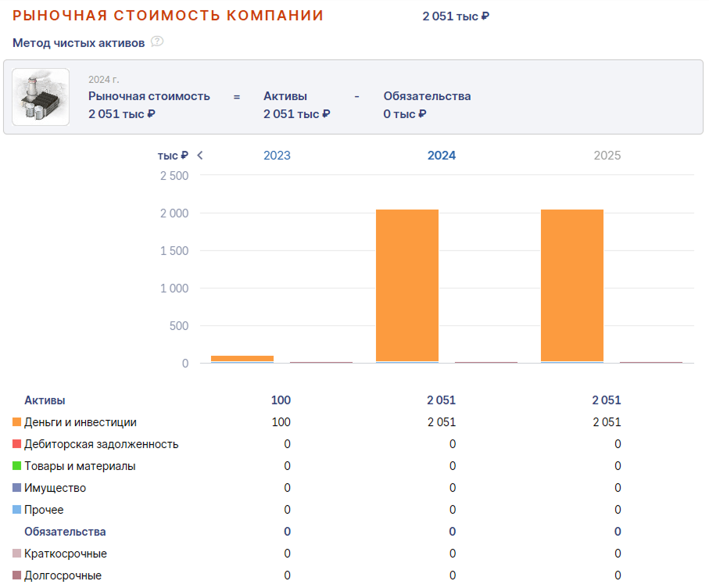Click the 2024 orange assets bar

click(x=407, y=285)
